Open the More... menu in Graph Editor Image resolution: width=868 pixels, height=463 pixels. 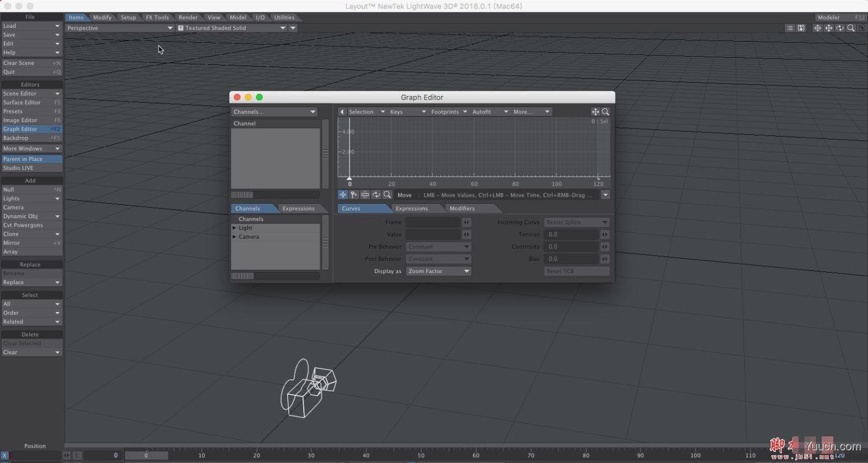click(531, 112)
